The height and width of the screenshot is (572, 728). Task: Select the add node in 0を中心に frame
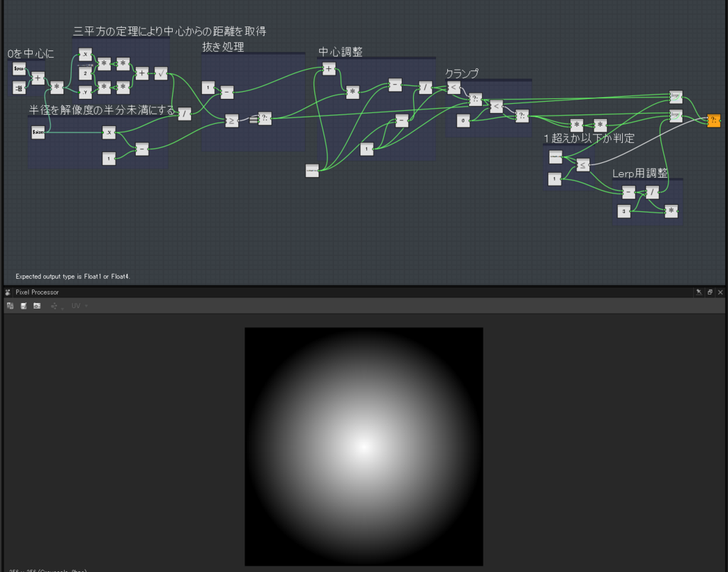38,78
